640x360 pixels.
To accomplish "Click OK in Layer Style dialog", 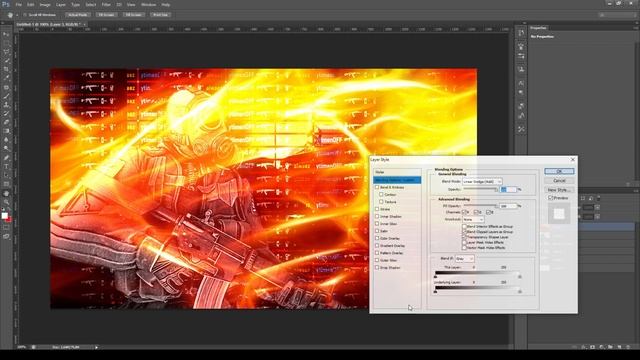I will tap(559, 171).
